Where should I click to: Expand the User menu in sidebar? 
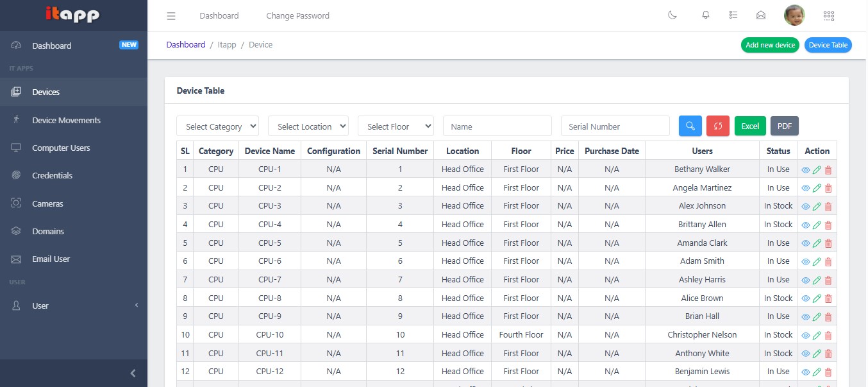[74, 306]
